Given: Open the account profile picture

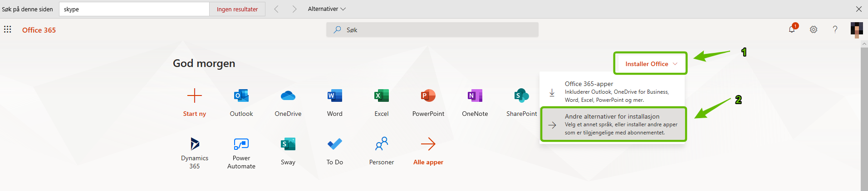Looking at the screenshot, I should [x=857, y=29].
